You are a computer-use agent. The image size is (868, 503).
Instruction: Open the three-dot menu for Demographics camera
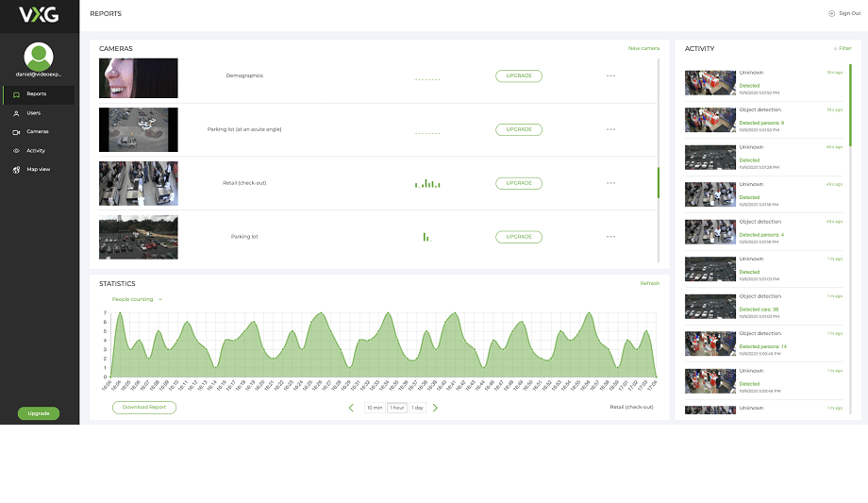coord(610,75)
